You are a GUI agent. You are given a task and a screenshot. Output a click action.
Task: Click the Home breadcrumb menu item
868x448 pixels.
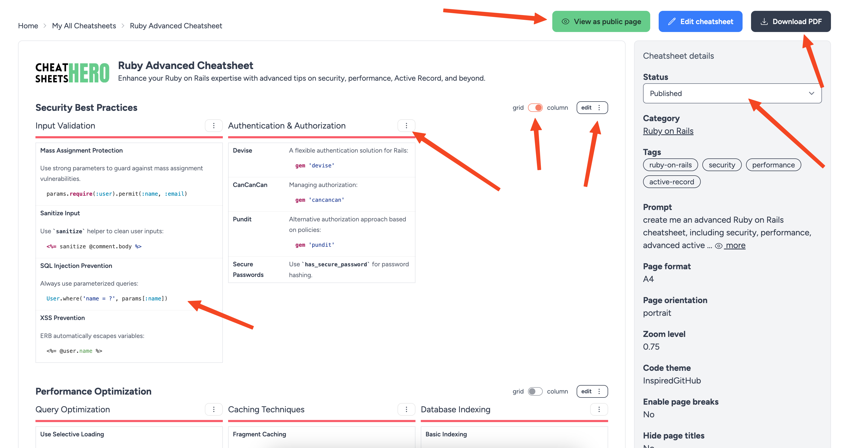tap(28, 25)
